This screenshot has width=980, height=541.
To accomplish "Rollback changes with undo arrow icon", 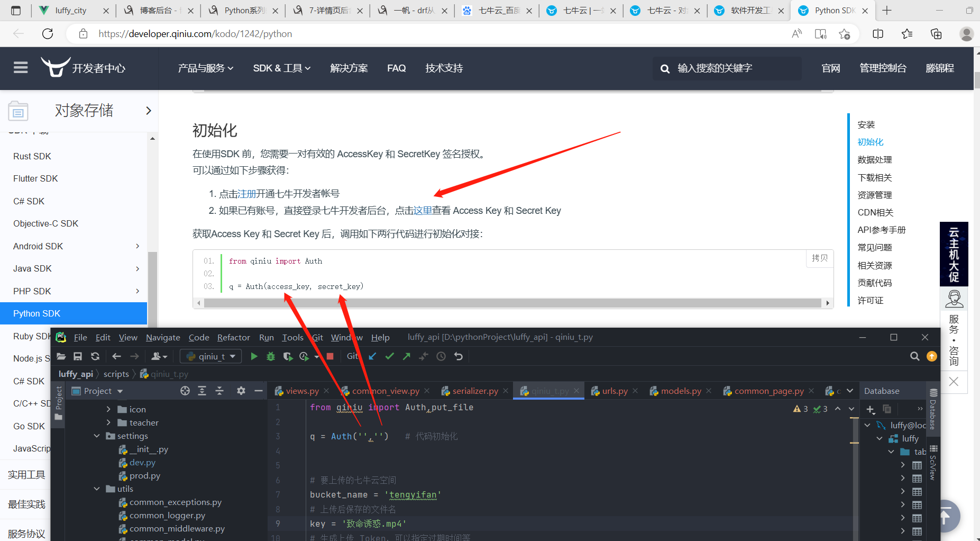I will (x=459, y=356).
